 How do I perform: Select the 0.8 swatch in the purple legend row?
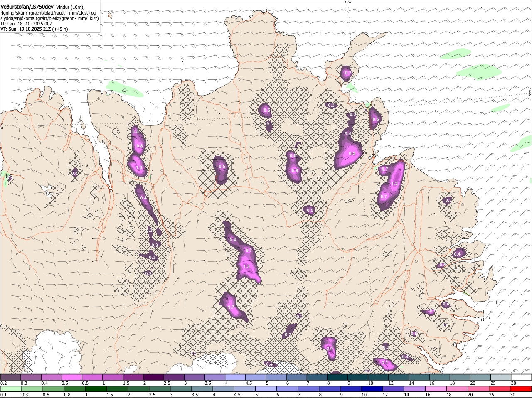[92, 377]
